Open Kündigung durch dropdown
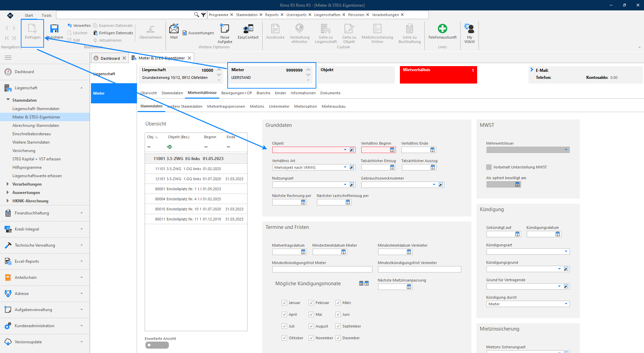 click(566, 304)
